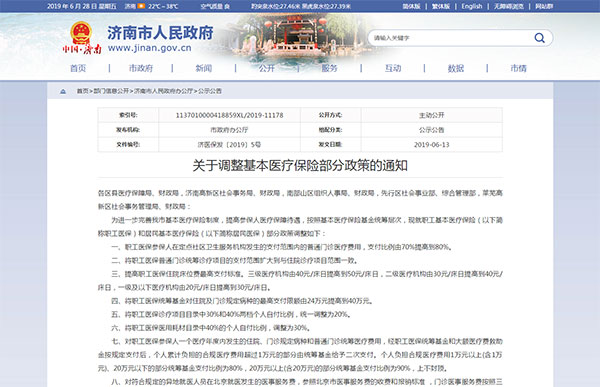
Task: Open the 无障碍浏览 accessibility link
Action: (509, 6)
